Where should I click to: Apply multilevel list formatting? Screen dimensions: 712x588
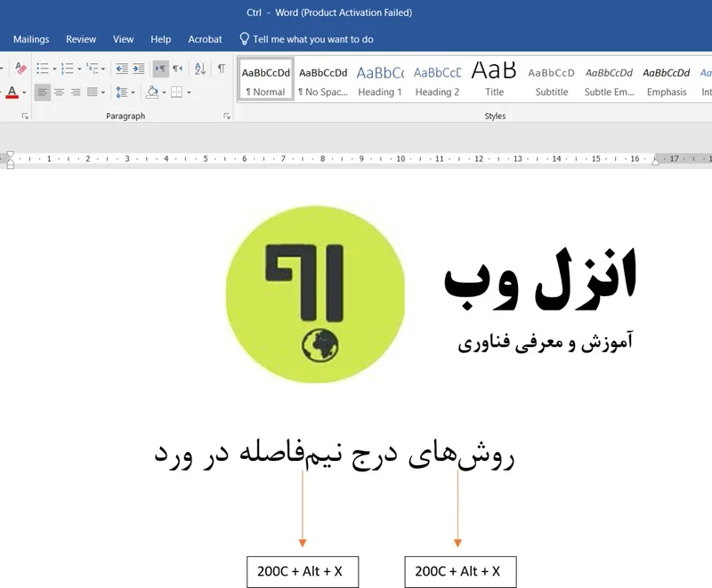click(93, 68)
